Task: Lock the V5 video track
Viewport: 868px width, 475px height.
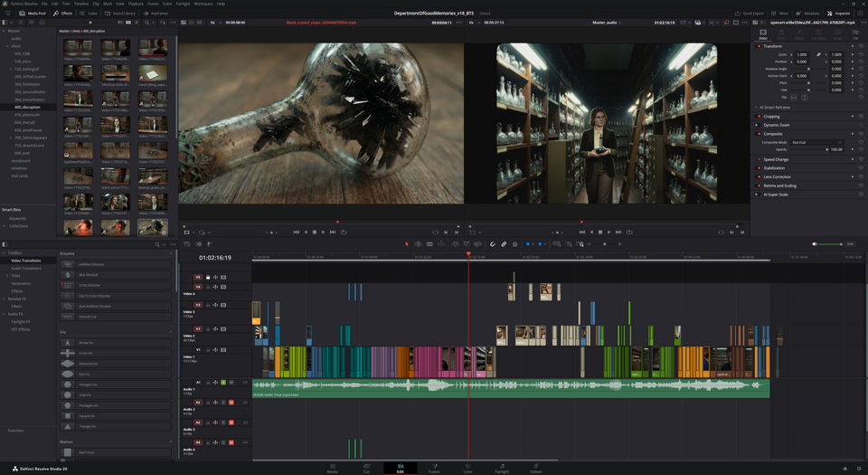Action: coord(208,278)
